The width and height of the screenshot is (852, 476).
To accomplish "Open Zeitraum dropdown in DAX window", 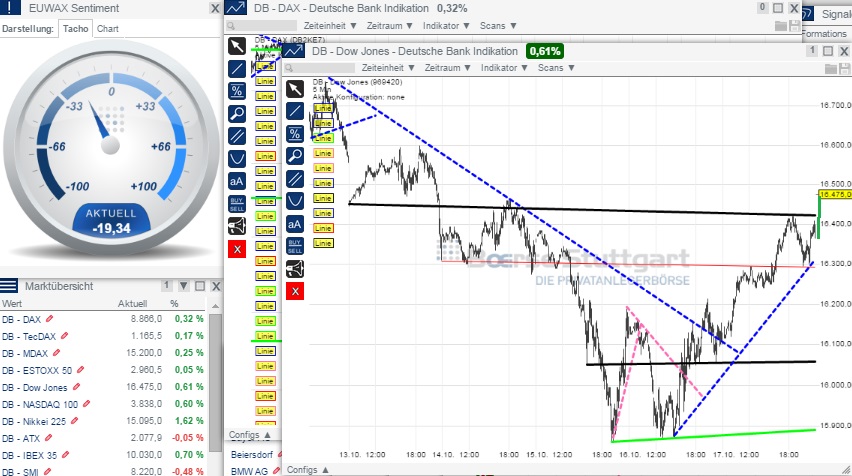I will (x=390, y=26).
